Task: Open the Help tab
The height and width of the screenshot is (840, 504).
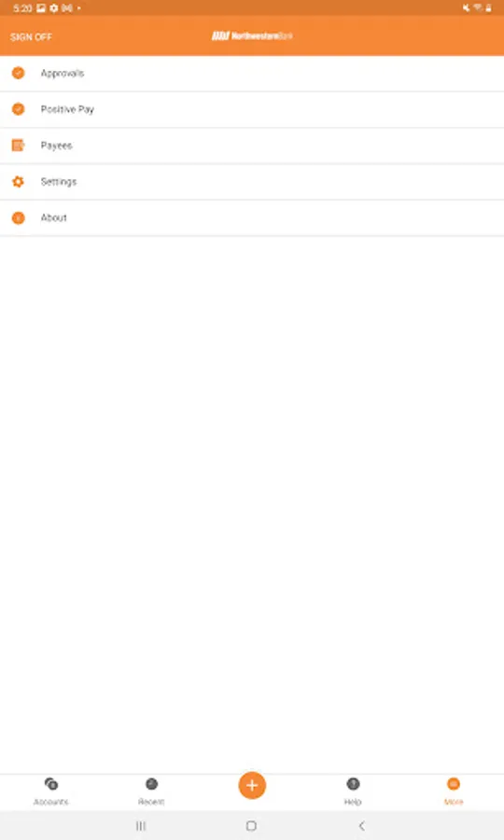Action: pyautogui.click(x=353, y=791)
